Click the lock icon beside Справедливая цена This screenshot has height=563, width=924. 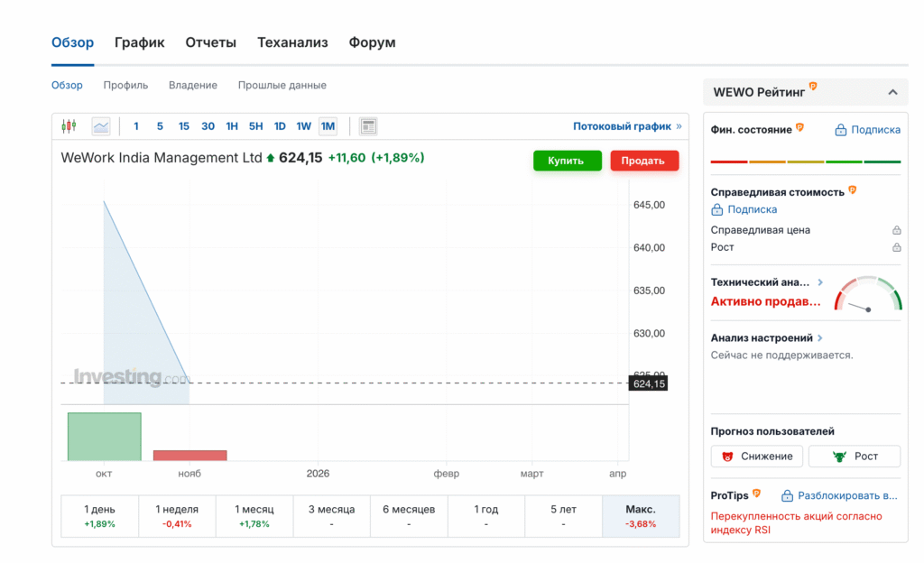[896, 230]
